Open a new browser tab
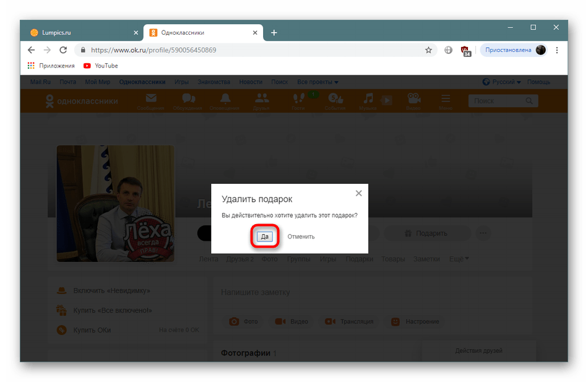 click(x=274, y=33)
